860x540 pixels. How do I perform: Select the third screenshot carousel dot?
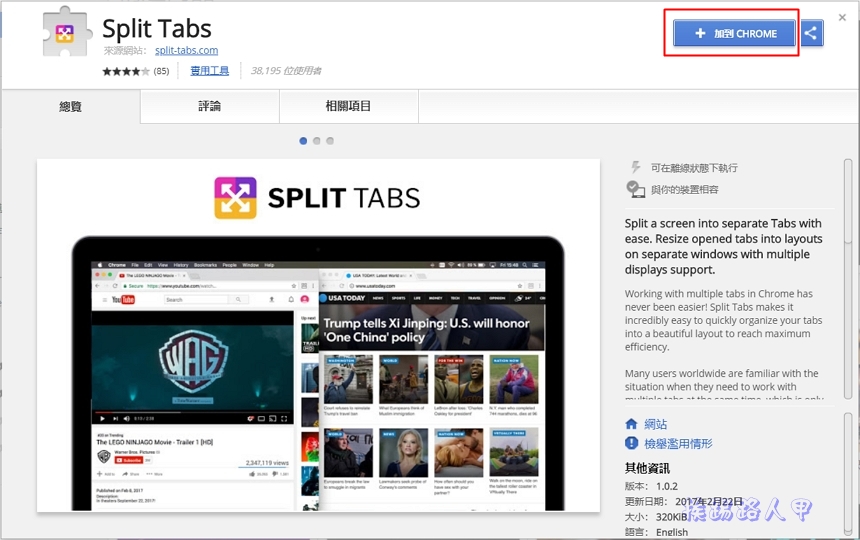click(x=330, y=141)
